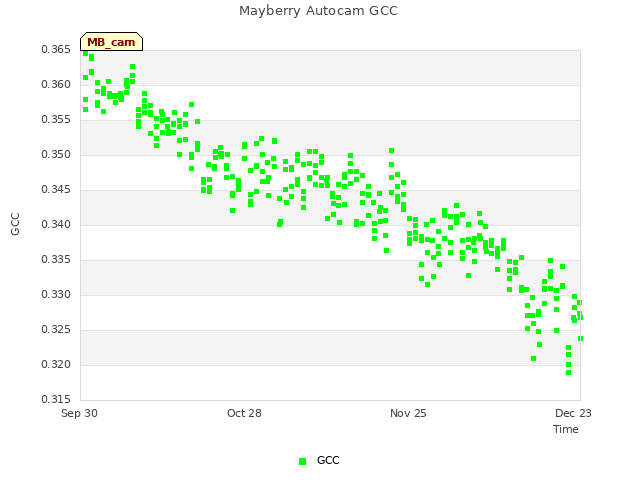The height and width of the screenshot is (480, 640).
Task: Click the 0.325 y-axis value
Action: 56,329
